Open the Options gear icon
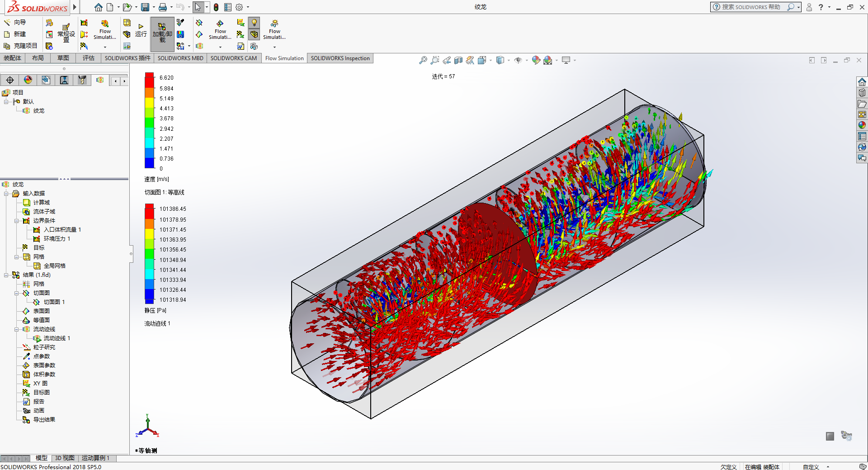 239,7
